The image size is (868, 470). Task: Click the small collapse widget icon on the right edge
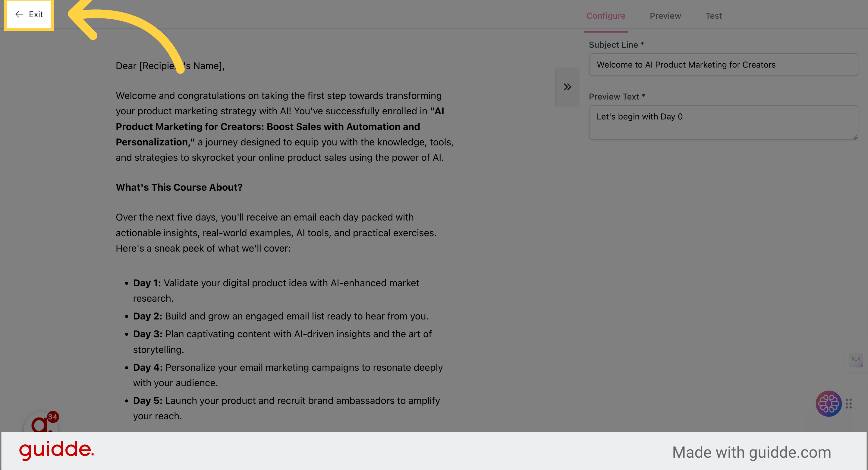(x=856, y=359)
